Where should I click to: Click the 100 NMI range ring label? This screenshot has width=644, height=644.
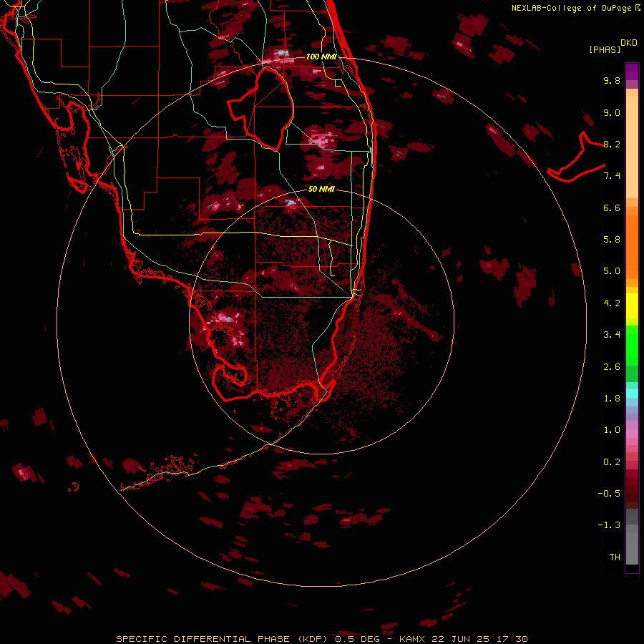pyautogui.click(x=321, y=57)
